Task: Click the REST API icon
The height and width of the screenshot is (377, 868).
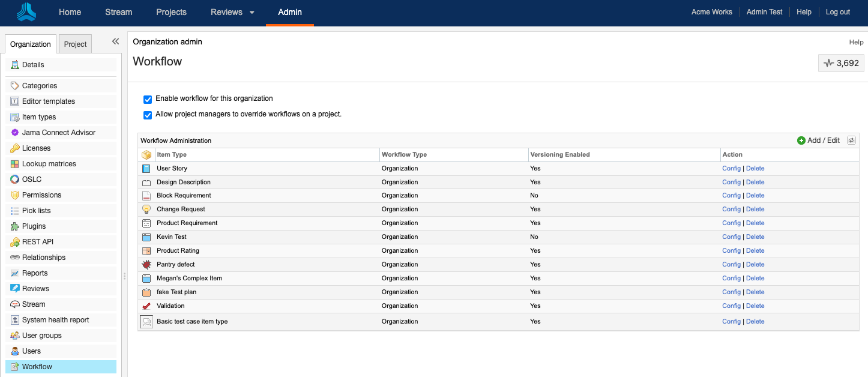Action: point(15,242)
